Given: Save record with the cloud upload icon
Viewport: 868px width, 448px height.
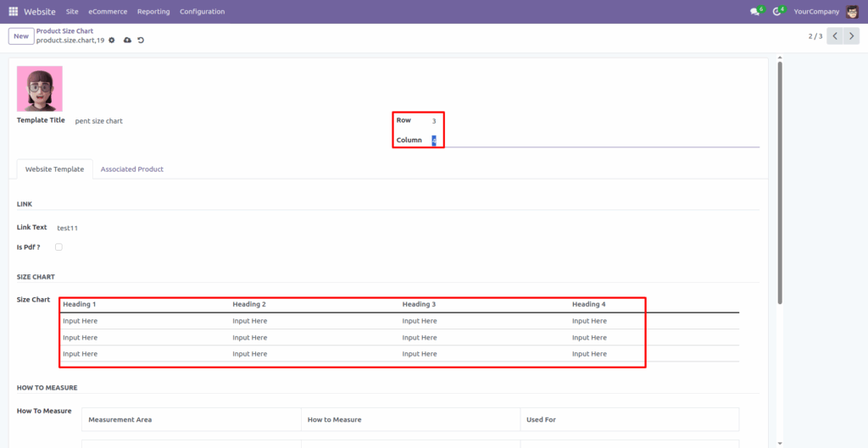Looking at the screenshot, I should (127, 41).
